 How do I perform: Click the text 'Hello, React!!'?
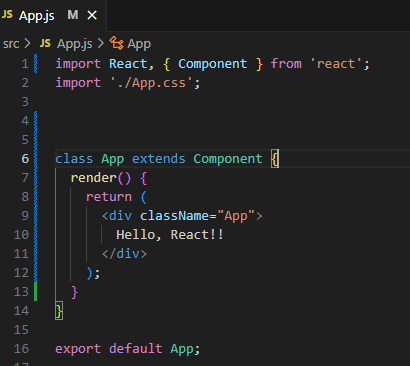click(x=170, y=235)
